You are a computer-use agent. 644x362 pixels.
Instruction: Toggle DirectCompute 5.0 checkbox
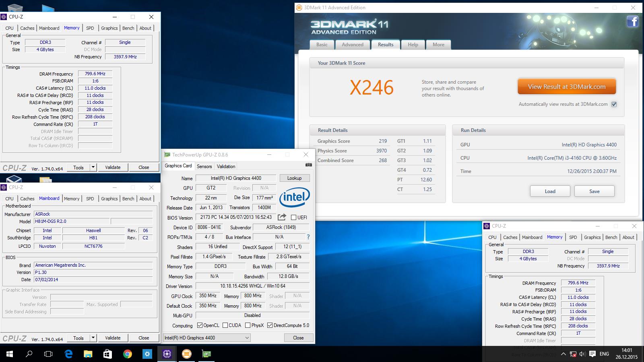270,325
